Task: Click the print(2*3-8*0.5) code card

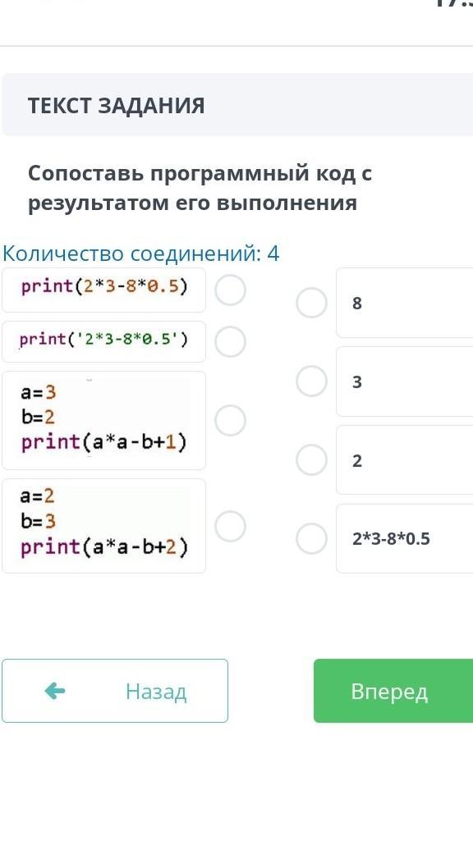Action: click(x=104, y=290)
